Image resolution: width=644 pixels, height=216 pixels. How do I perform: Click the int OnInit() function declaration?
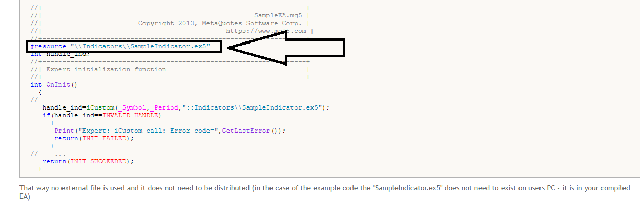click(53, 84)
